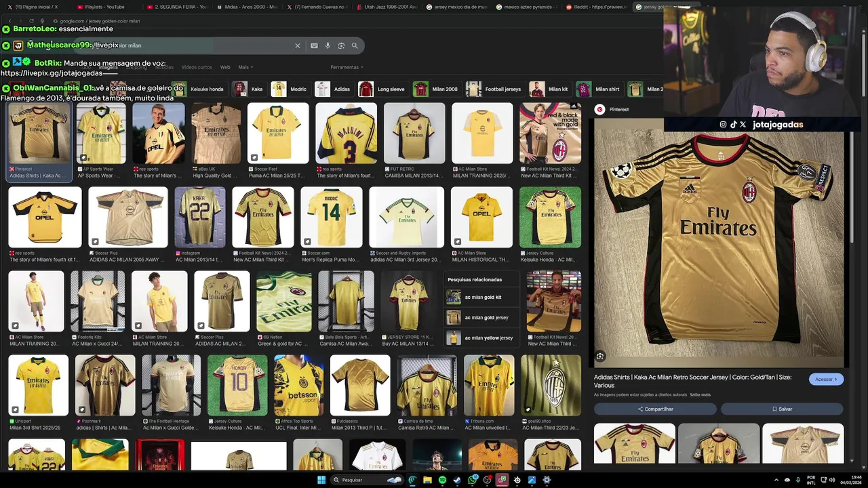Open the Windows Start menu

(321, 480)
